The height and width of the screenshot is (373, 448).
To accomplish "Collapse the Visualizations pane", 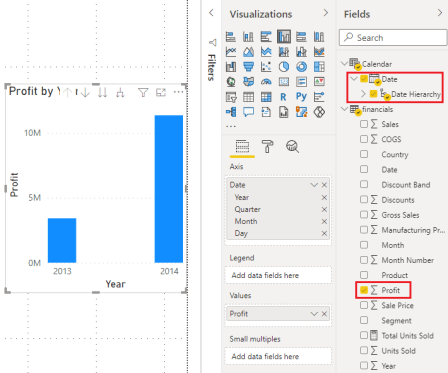I will [x=326, y=13].
